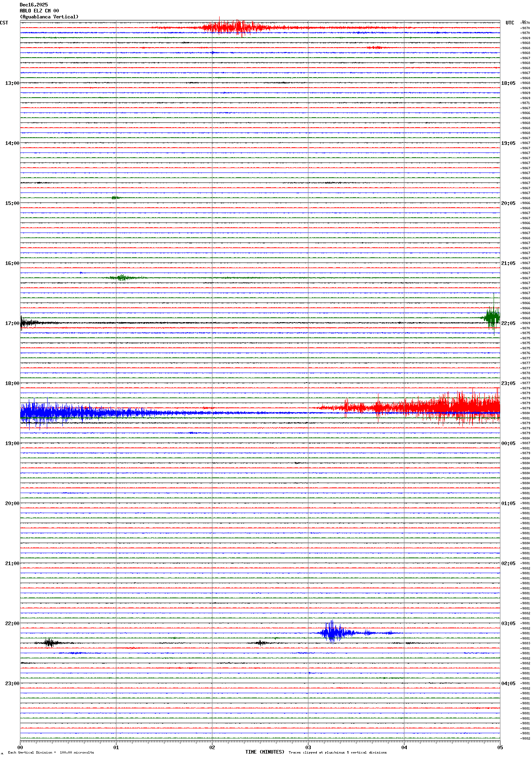Click the CST timezone label
Image resolution: width=532 pixels, height=758 pixels.
point(4,23)
